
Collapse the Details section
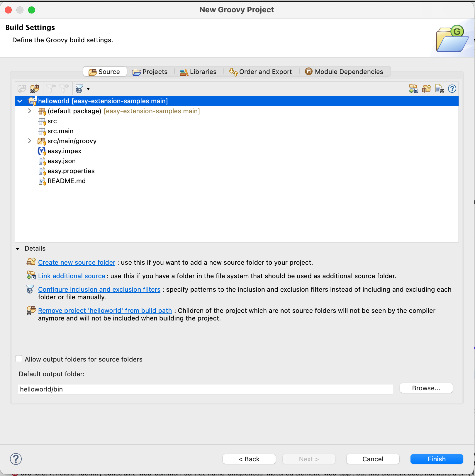(18, 249)
